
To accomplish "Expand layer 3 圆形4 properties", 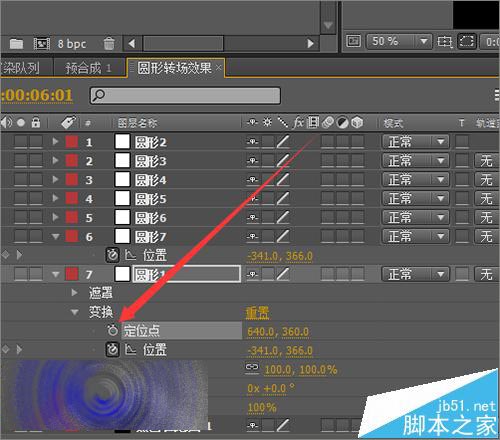I will coord(55,179).
